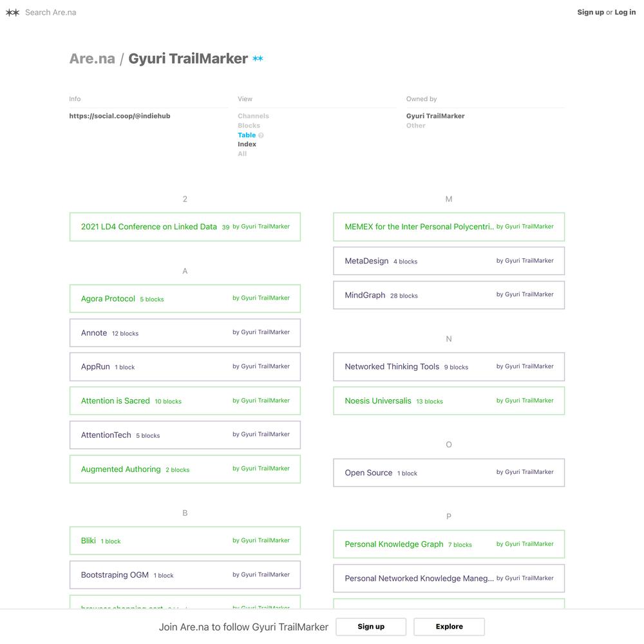The width and height of the screenshot is (644, 644).
Task: Click "9 blocks" count on Networked Thinking Tools
Action: pos(456,368)
